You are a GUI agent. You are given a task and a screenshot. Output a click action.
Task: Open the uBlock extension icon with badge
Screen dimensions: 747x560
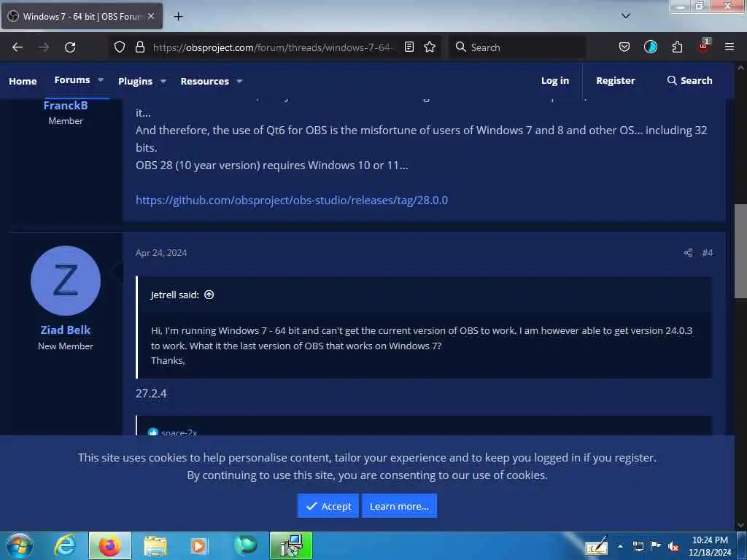[x=704, y=46]
